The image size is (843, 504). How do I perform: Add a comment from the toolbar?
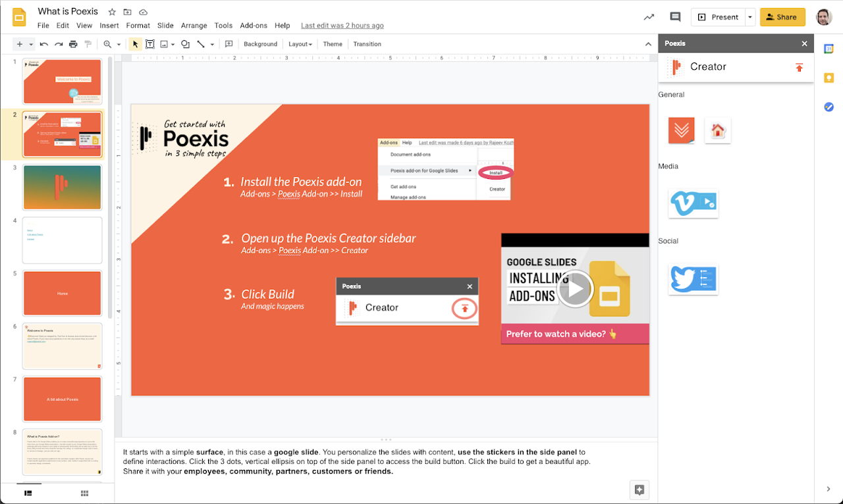pyautogui.click(x=229, y=44)
